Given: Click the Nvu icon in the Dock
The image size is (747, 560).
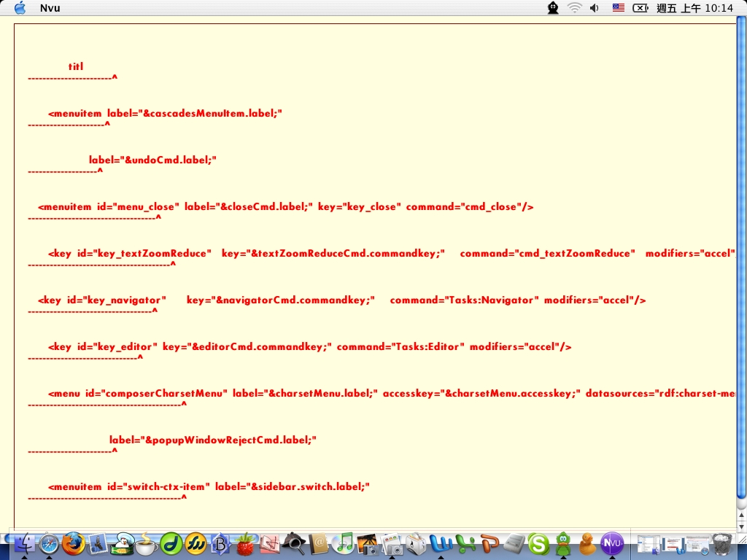Looking at the screenshot, I should 611,543.
